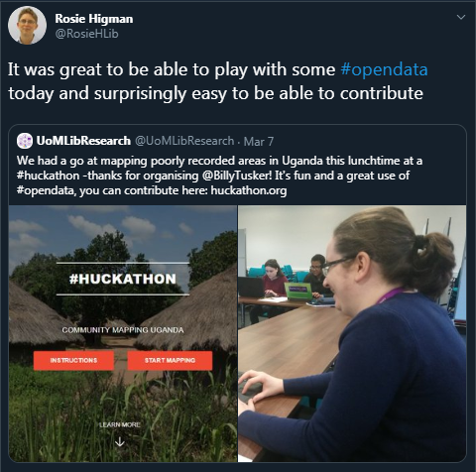Click the Rosie Higman display name
The image size is (476, 472).
click(94, 19)
